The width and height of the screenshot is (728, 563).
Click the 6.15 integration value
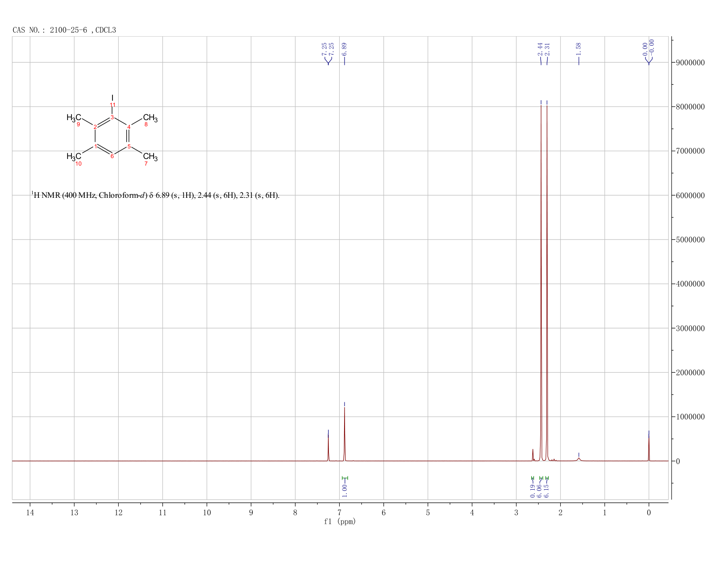click(x=547, y=491)
